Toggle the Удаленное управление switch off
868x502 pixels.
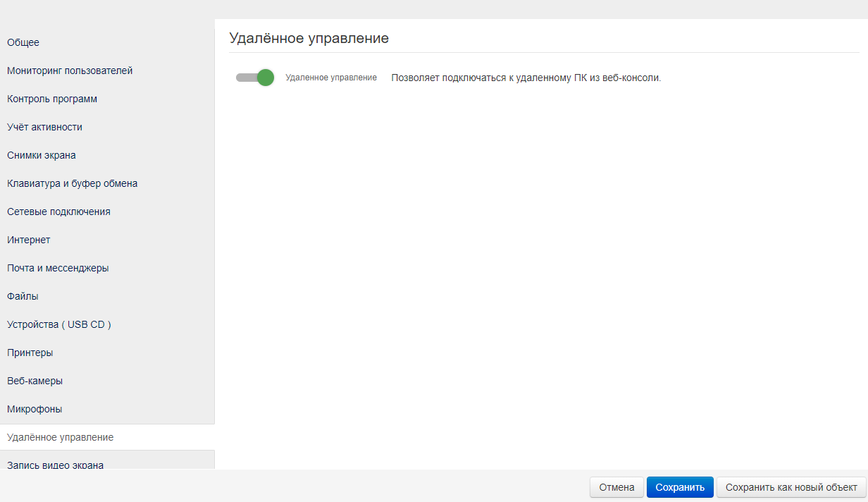coord(255,78)
